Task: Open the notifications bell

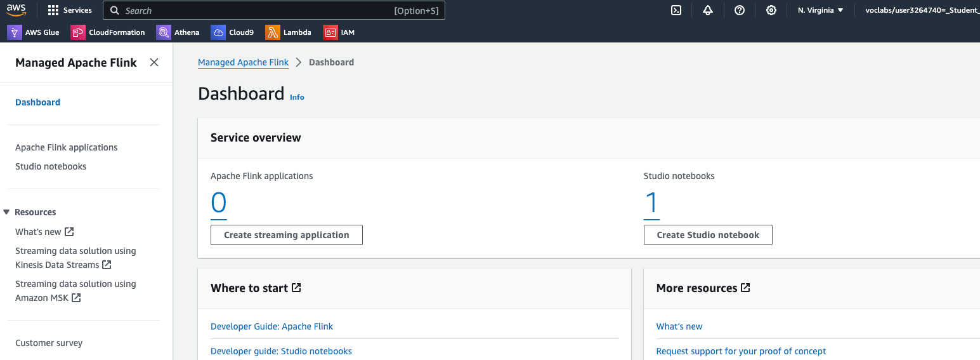Action: click(708, 10)
